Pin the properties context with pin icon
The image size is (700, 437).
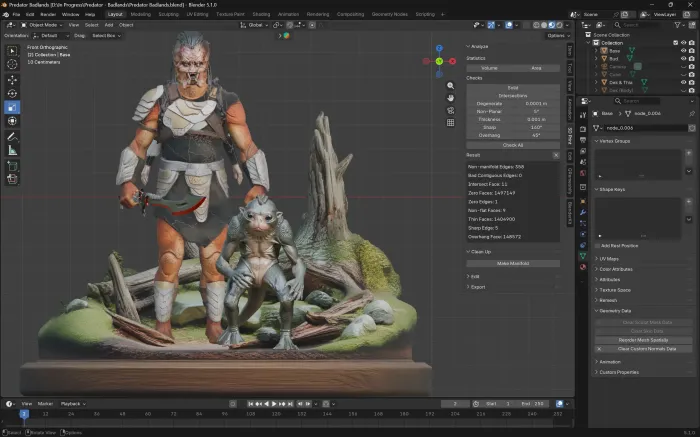pos(692,114)
